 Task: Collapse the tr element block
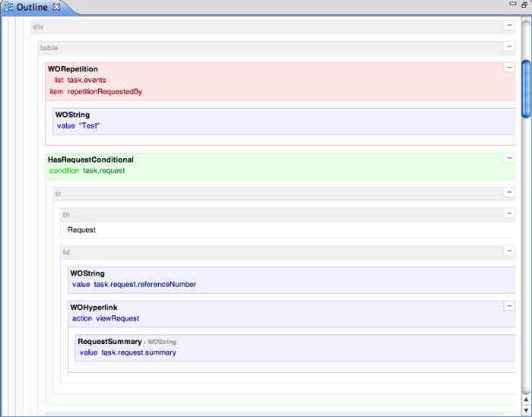pyautogui.click(x=509, y=193)
